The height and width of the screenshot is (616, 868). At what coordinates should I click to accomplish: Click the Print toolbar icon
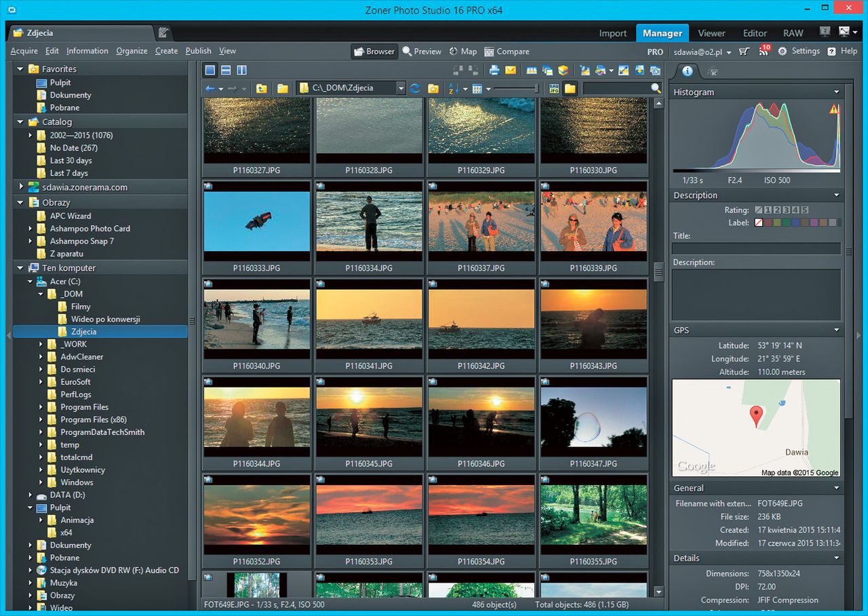click(x=494, y=70)
